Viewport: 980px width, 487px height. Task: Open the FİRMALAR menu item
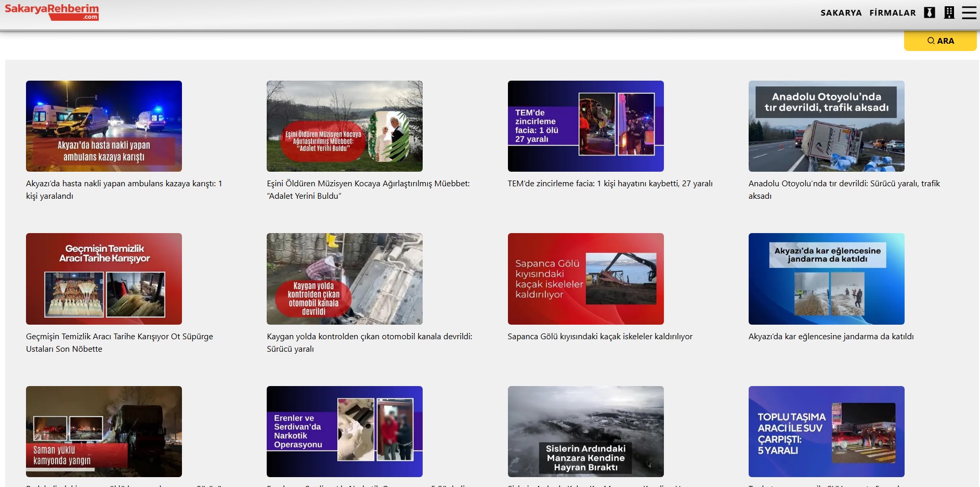point(893,13)
